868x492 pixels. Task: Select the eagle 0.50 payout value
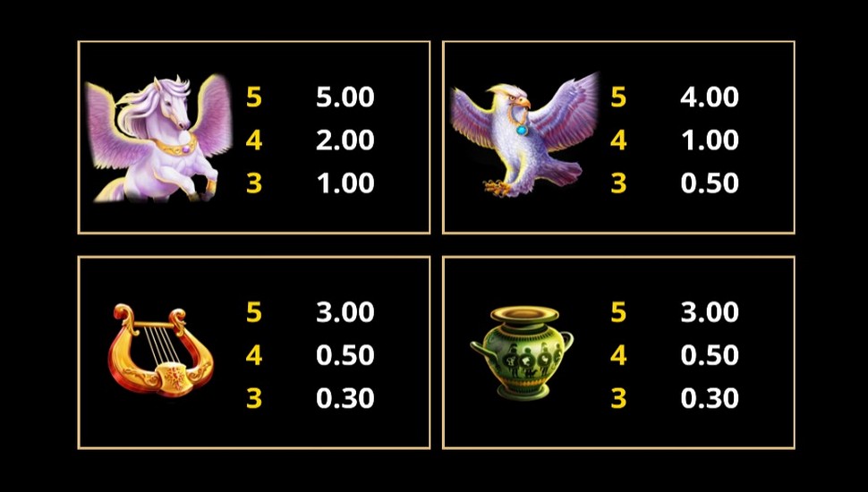[x=710, y=183]
